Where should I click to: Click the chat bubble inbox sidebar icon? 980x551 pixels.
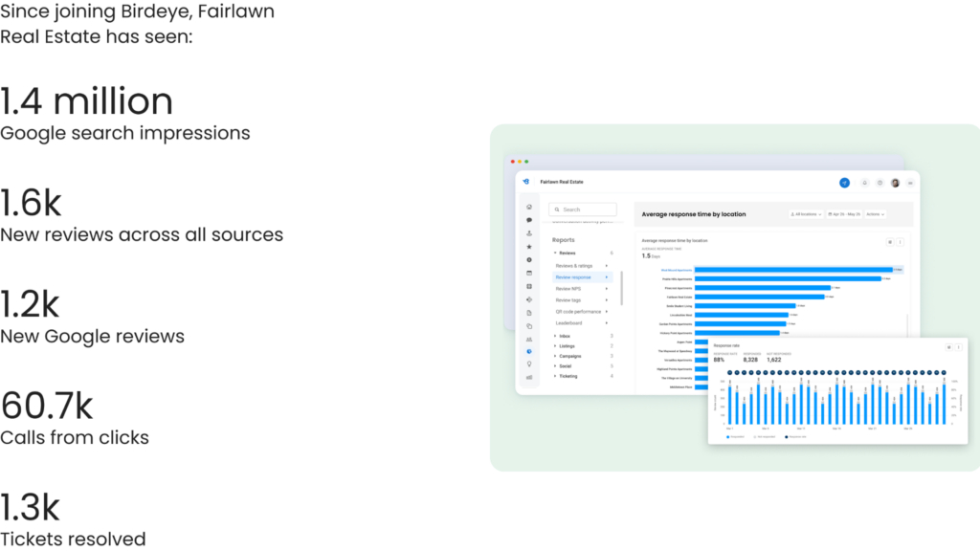[x=528, y=220]
